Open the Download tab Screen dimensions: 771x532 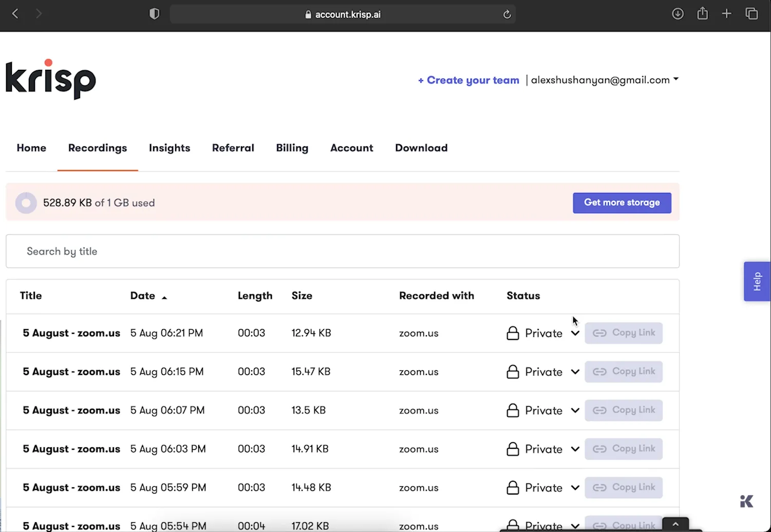421,148
